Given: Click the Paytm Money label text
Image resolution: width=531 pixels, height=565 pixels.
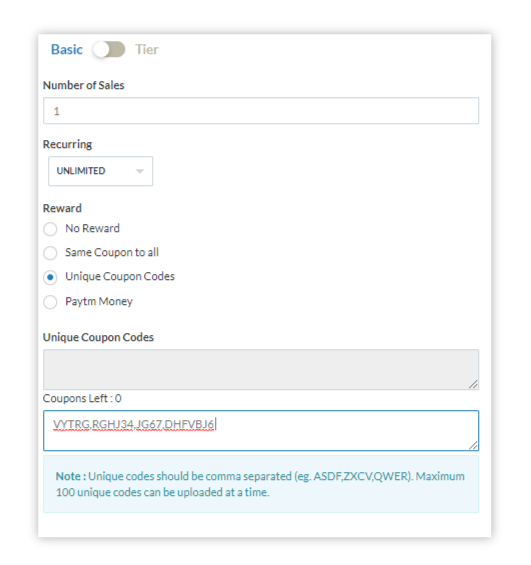Looking at the screenshot, I should (99, 301).
